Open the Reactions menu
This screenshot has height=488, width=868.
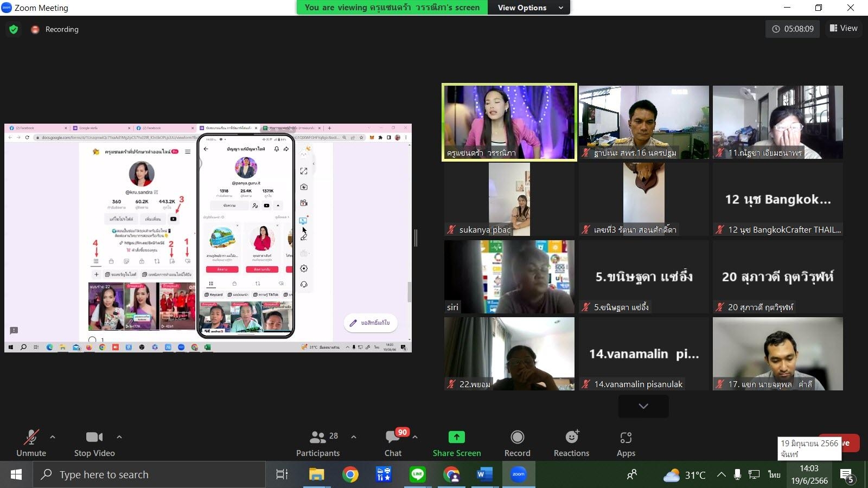571,443
